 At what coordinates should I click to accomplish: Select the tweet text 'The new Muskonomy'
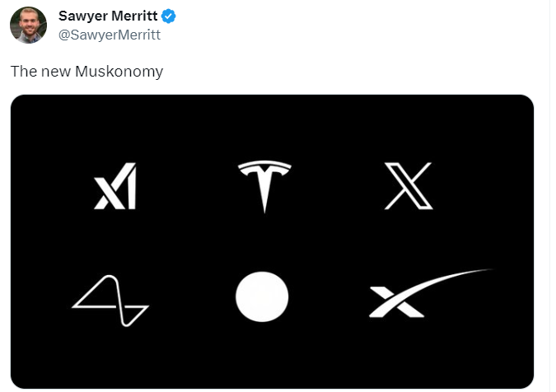point(86,72)
